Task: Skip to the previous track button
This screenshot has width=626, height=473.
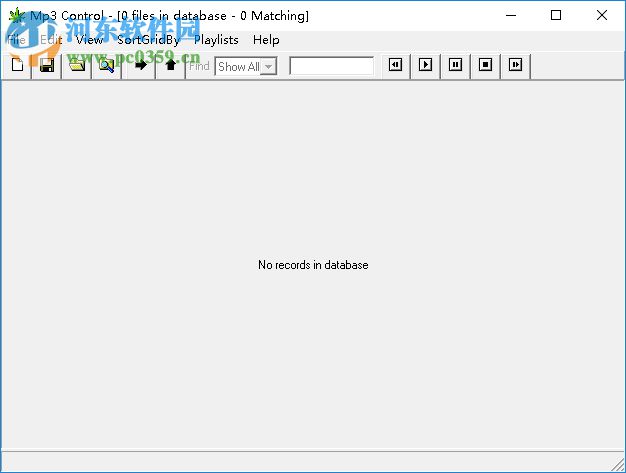Action: [395, 65]
